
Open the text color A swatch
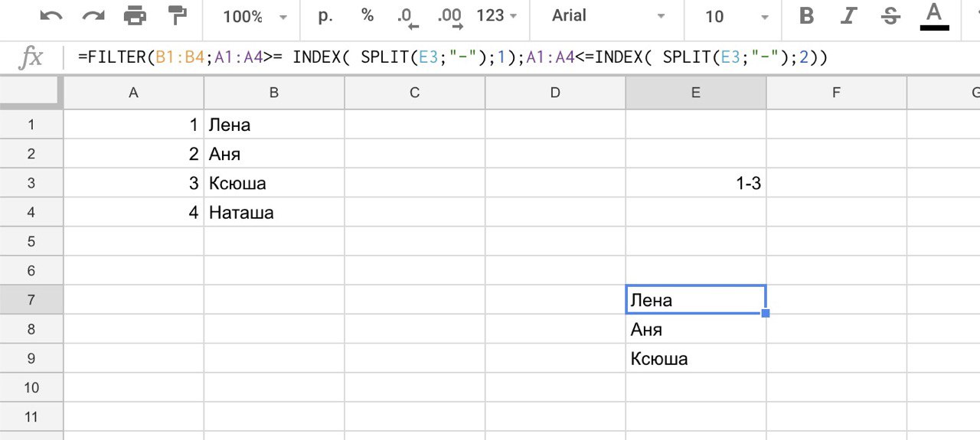(x=934, y=16)
